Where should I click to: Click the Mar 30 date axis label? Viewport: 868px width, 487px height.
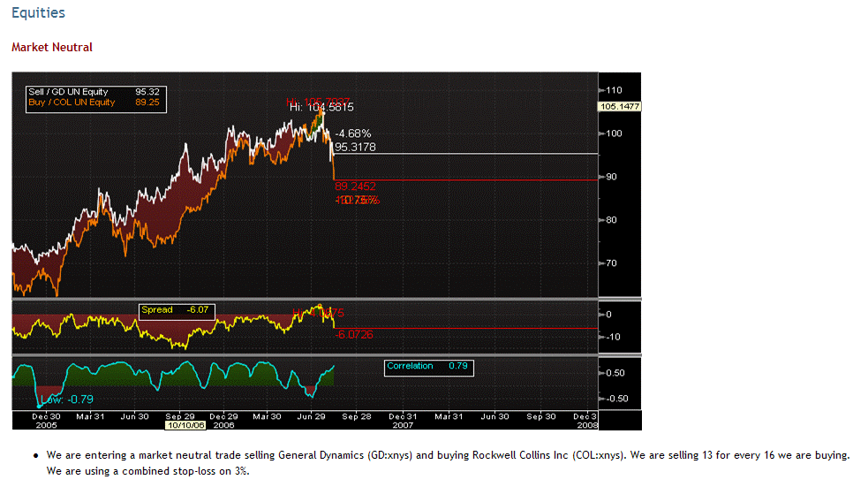point(267,416)
